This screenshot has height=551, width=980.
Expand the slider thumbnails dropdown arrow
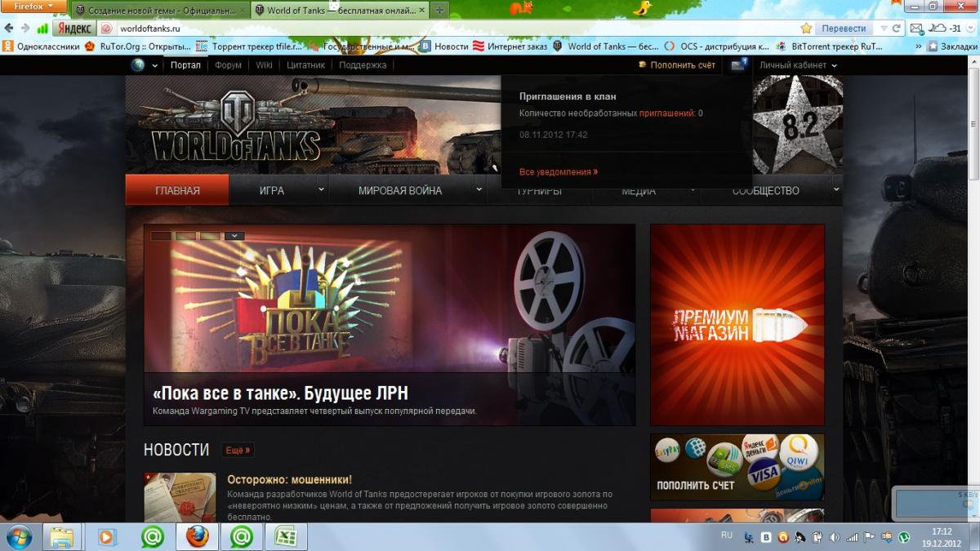(x=234, y=236)
